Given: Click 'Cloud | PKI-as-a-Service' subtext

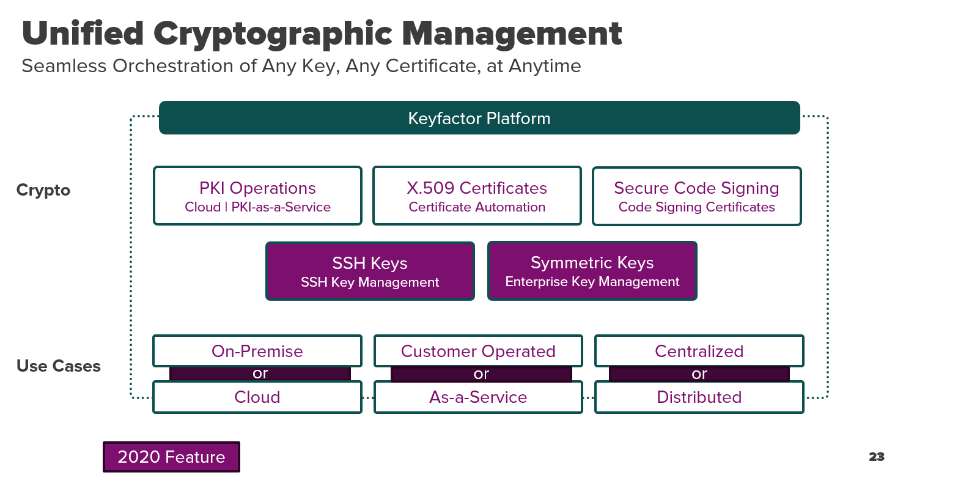Looking at the screenshot, I should point(257,207).
